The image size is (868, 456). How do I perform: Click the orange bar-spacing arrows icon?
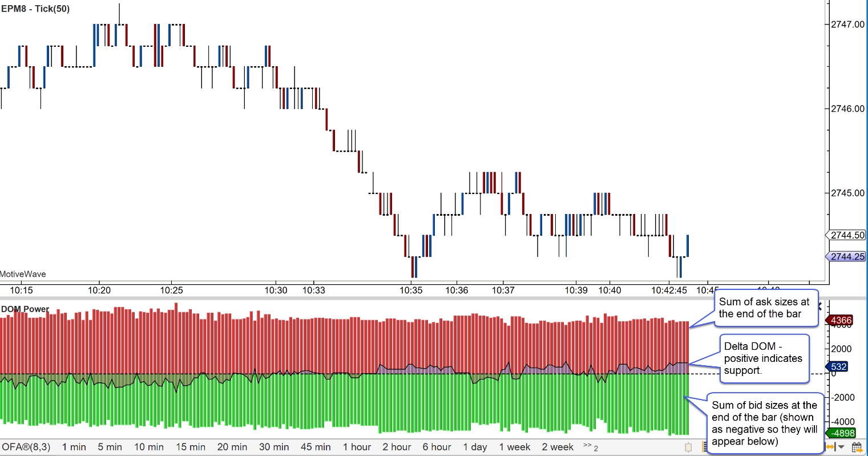click(x=831, y=447)
